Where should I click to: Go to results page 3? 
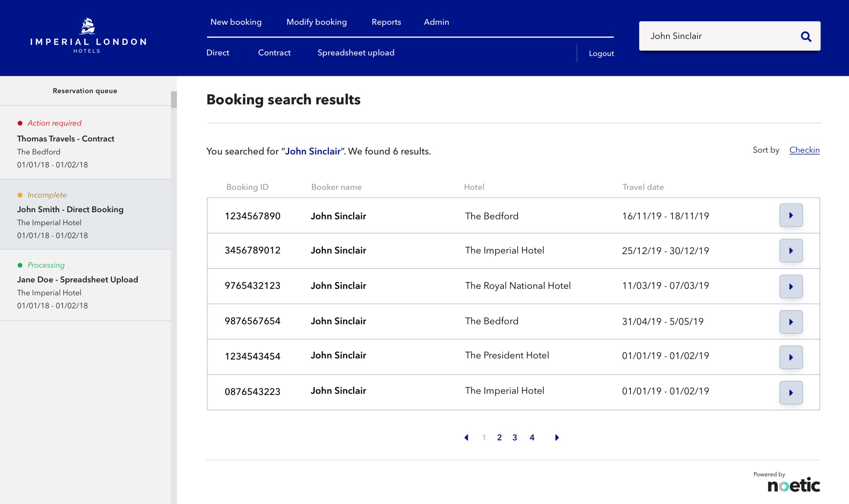(x=514, y=437)
